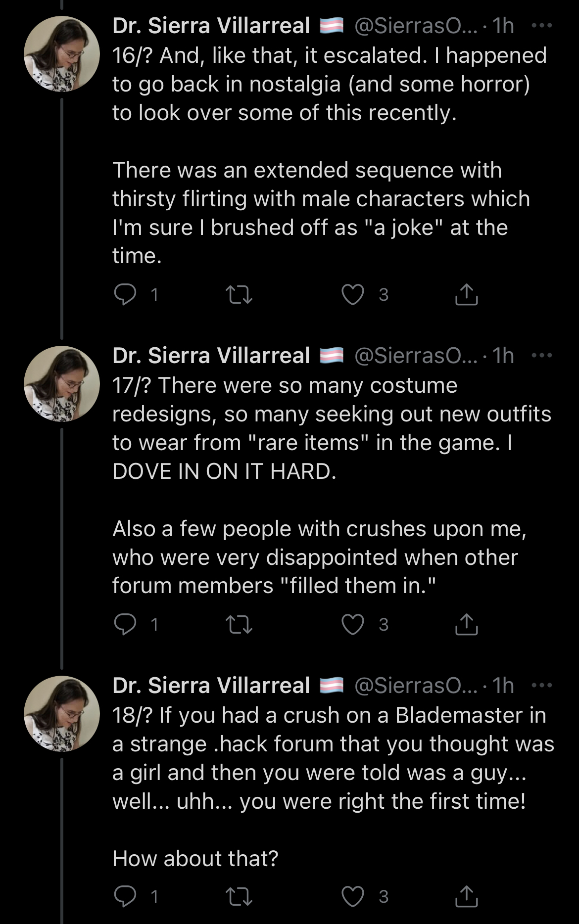Open more options on 17/? tweet
This screenshot has height=924, width=579.
(x=541, y=356)
